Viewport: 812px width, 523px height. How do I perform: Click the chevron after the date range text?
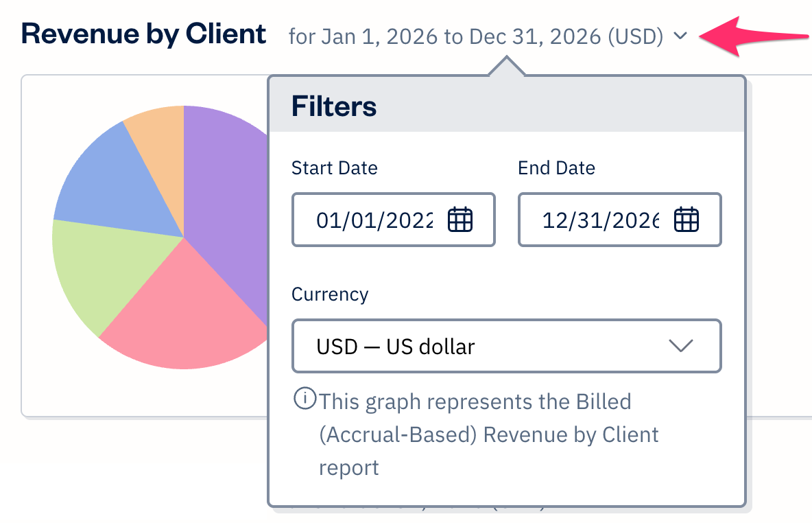[x=680, y=36]
